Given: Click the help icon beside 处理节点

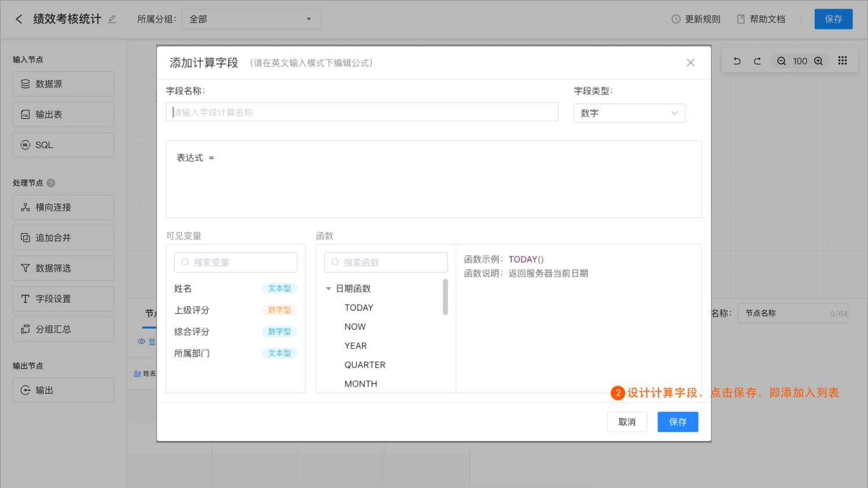Looking at the screenshot, I should (51, 183).
